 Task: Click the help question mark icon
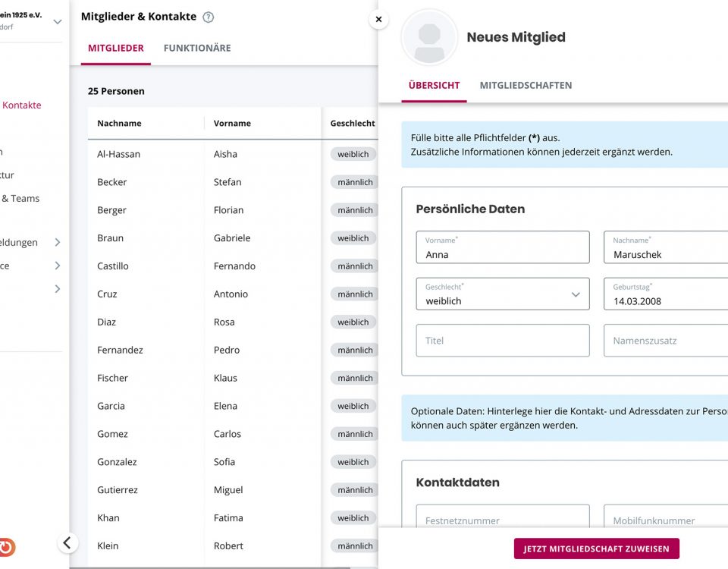click(x=209, y=17)
